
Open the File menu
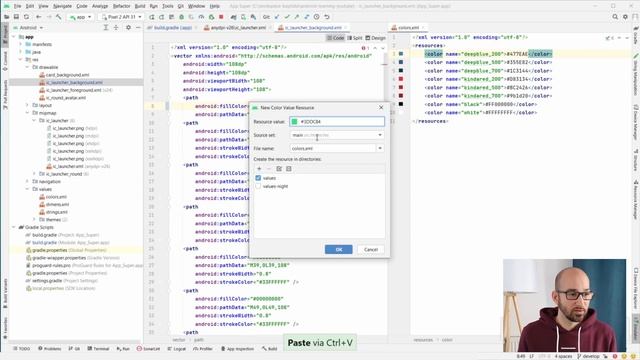18,6
